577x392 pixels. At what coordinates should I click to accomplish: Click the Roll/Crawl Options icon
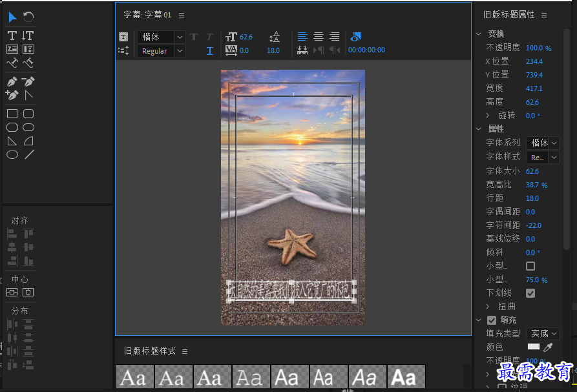click(x=123, y=50)
